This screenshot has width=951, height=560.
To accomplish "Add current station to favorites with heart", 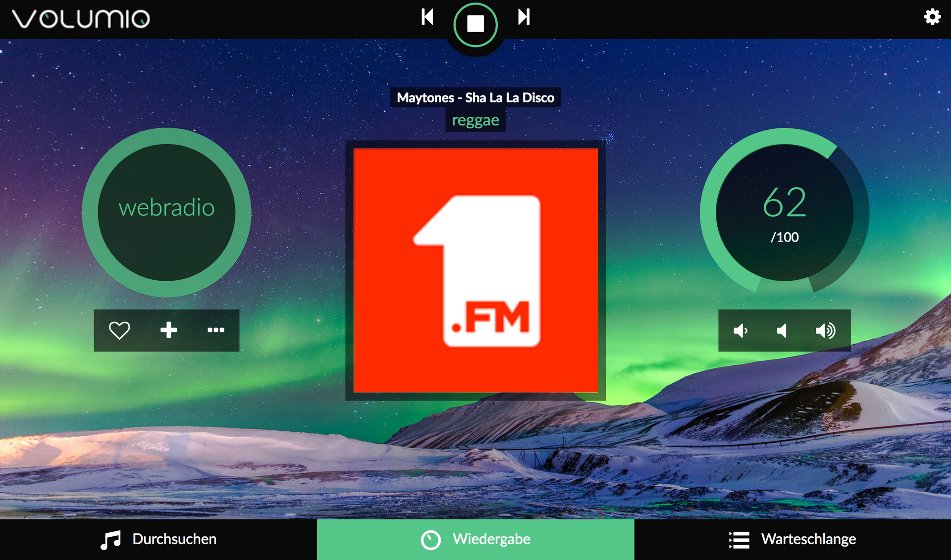I will 119,330.
